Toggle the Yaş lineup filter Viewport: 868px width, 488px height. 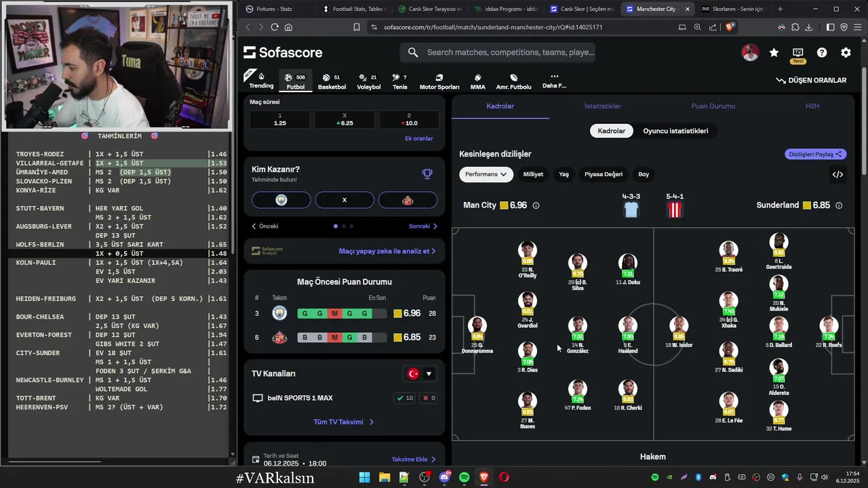(x=564, y=174)
